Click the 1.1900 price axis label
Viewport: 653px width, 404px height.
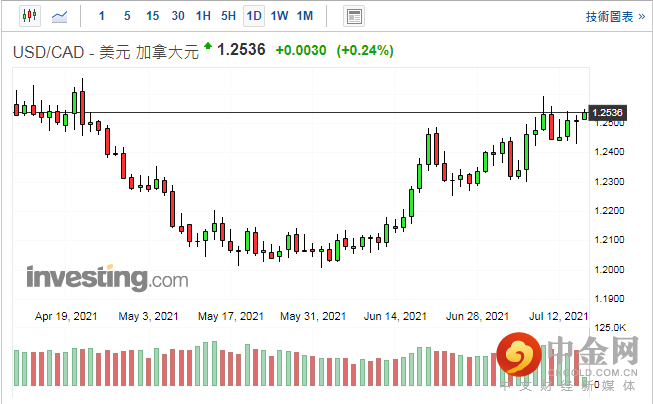pyautogui.click(x=609, y=299)
